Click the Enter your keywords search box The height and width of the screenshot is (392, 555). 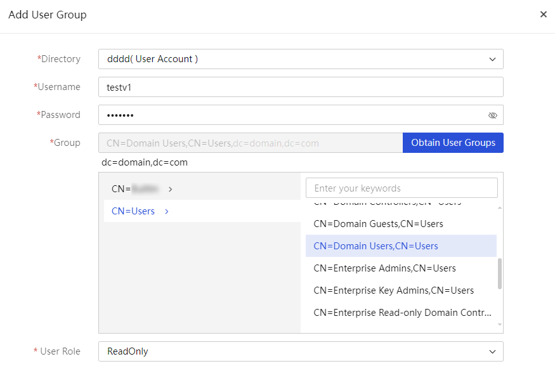coord(402,188)
